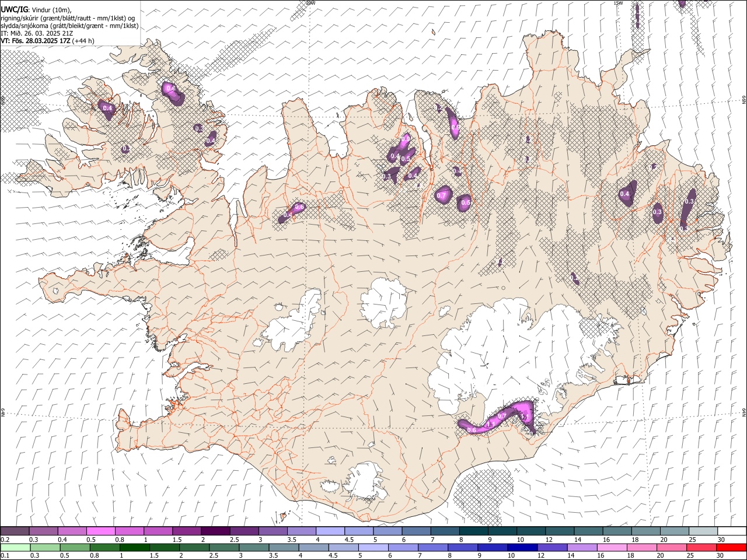Select the lower legend swatch labeled 0.3
The height and width of the screenshot is (560, 747).
(45, 548)
